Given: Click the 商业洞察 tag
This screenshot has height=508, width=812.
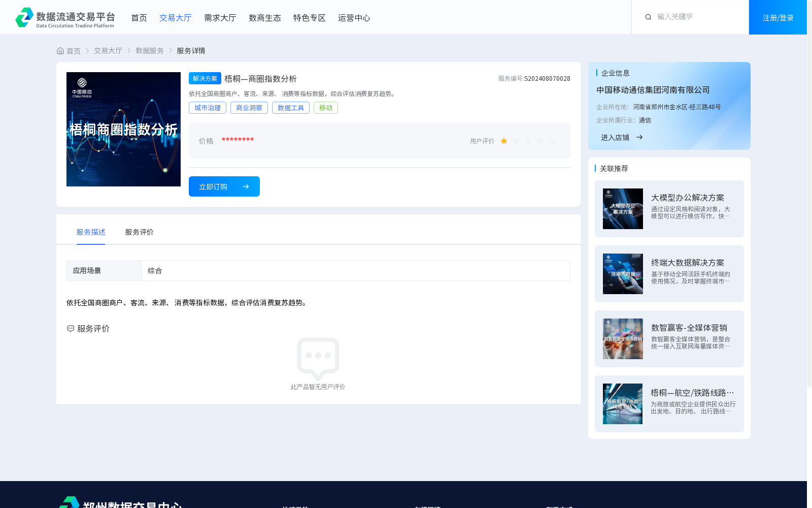Looking at the screenshot, I should tap(249, 108).
